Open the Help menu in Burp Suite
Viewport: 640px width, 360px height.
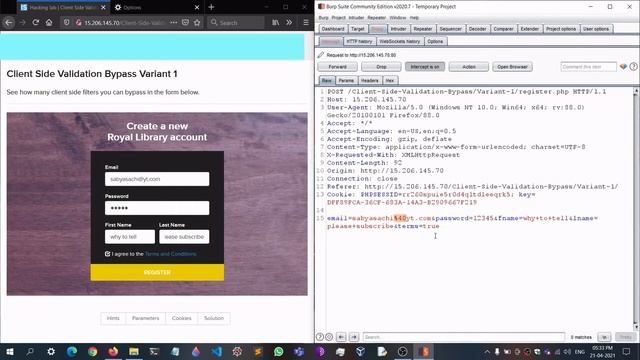pyautogui.click(x=414, y=18)
